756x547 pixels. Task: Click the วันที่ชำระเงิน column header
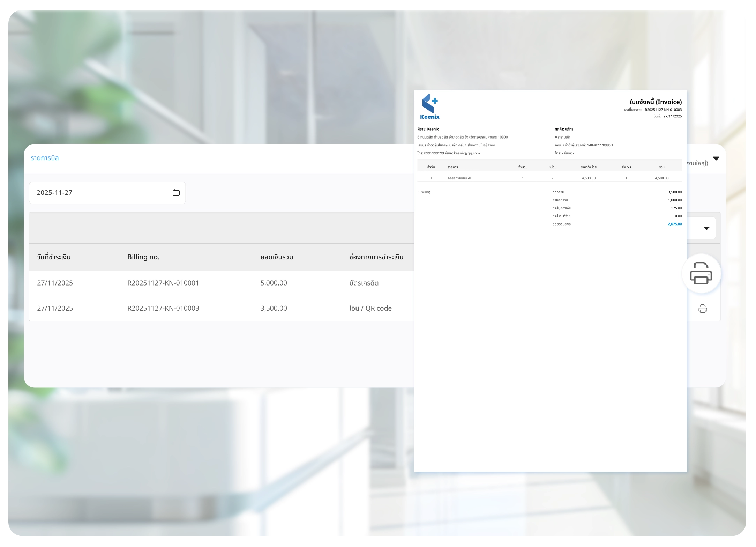[54, 257]
